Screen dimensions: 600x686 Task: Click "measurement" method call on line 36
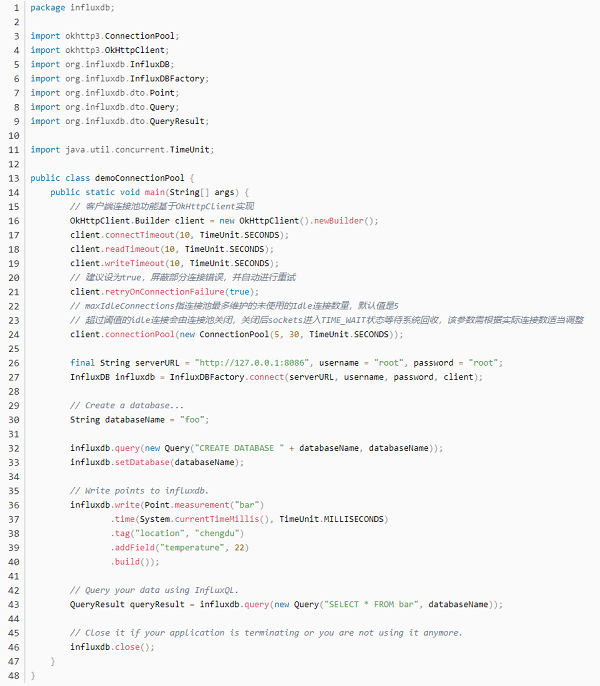tap(202, 505)
